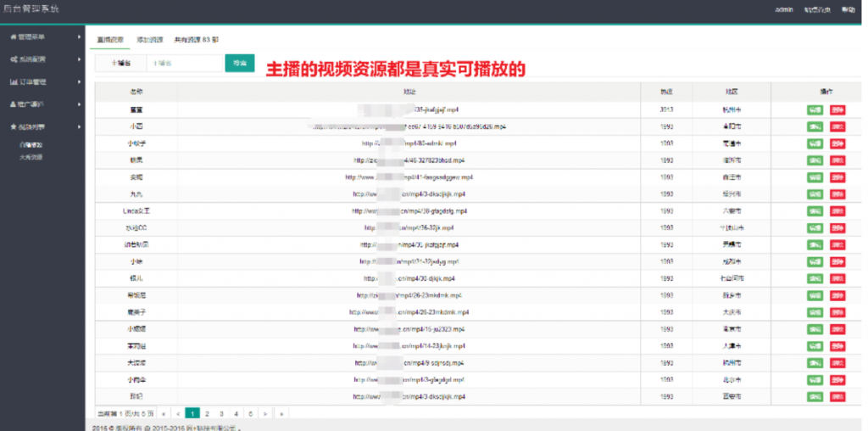Click the home icon beside 管理菜单
This screenshot has height=431, width=868.
(14, 37)
